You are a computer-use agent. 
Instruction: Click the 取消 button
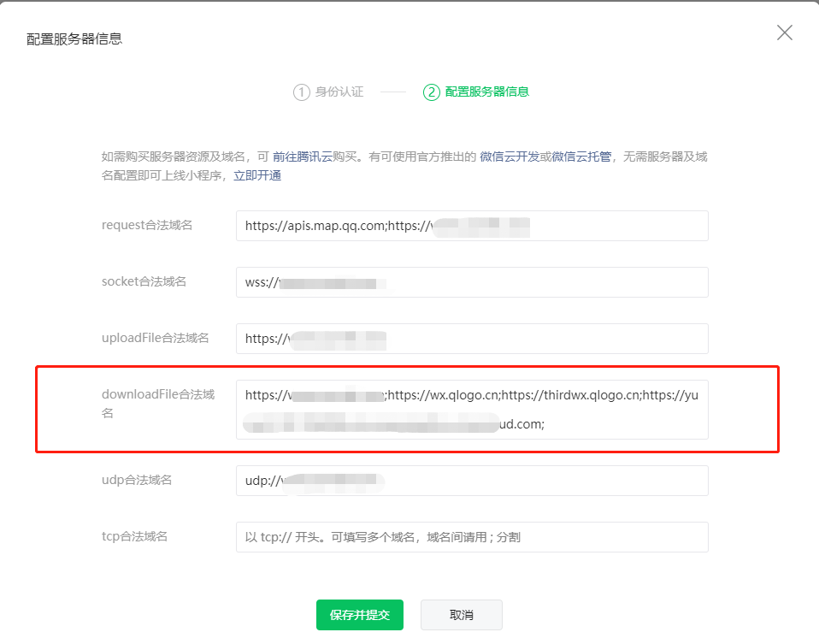coord(461,615)
